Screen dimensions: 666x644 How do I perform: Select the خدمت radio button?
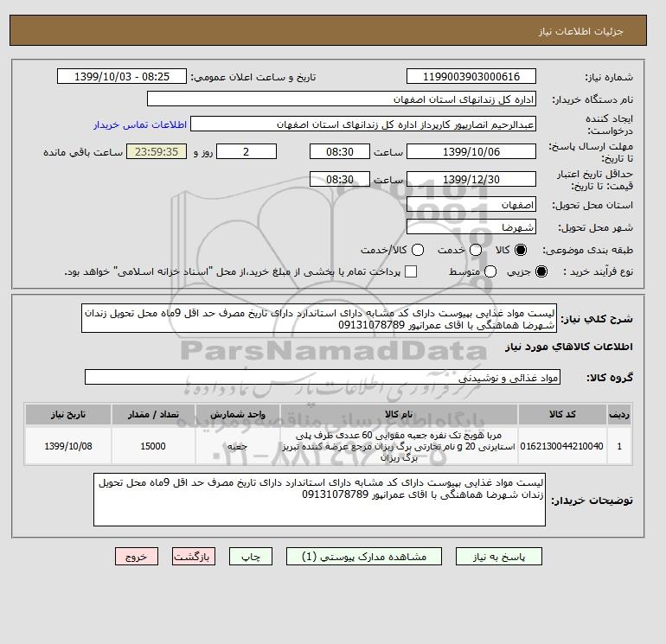[476, 250]
